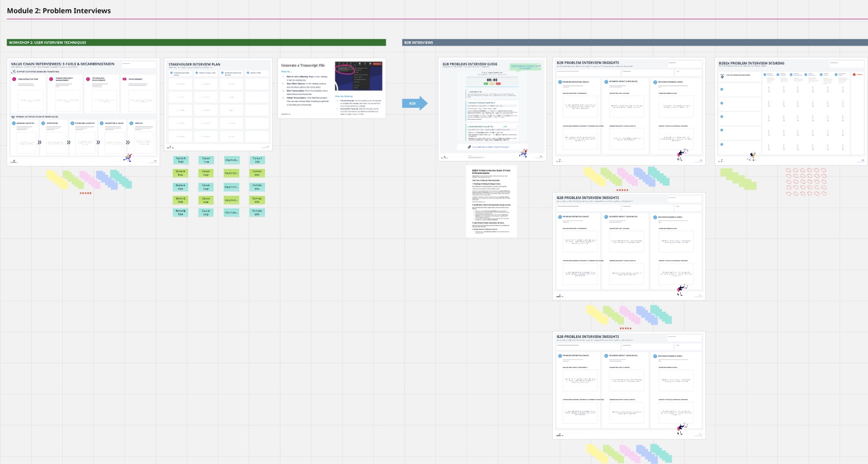Select the pink sticky stack under Value Chain frame
The height and width of the screenshot is (464, 868).
[x=90, y=179]
